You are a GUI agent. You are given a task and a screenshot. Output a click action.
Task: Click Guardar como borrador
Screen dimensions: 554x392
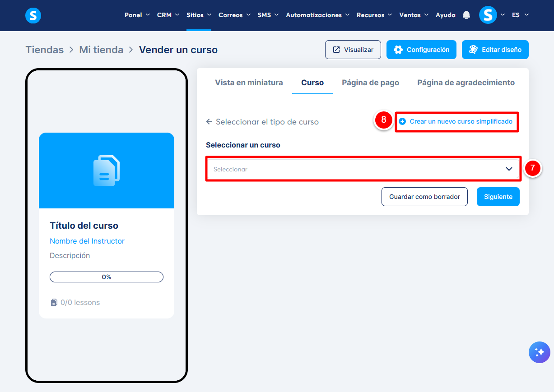point(424,197)
